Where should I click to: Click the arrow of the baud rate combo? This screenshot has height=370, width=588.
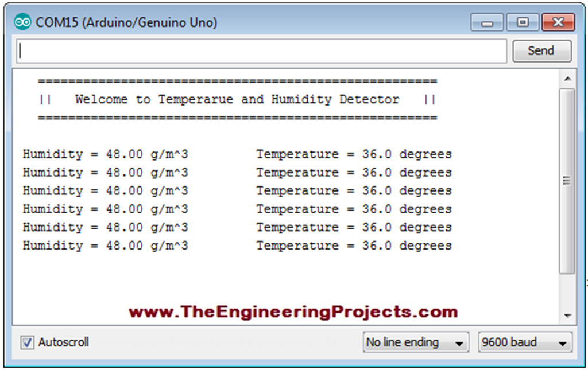point(562,344)
